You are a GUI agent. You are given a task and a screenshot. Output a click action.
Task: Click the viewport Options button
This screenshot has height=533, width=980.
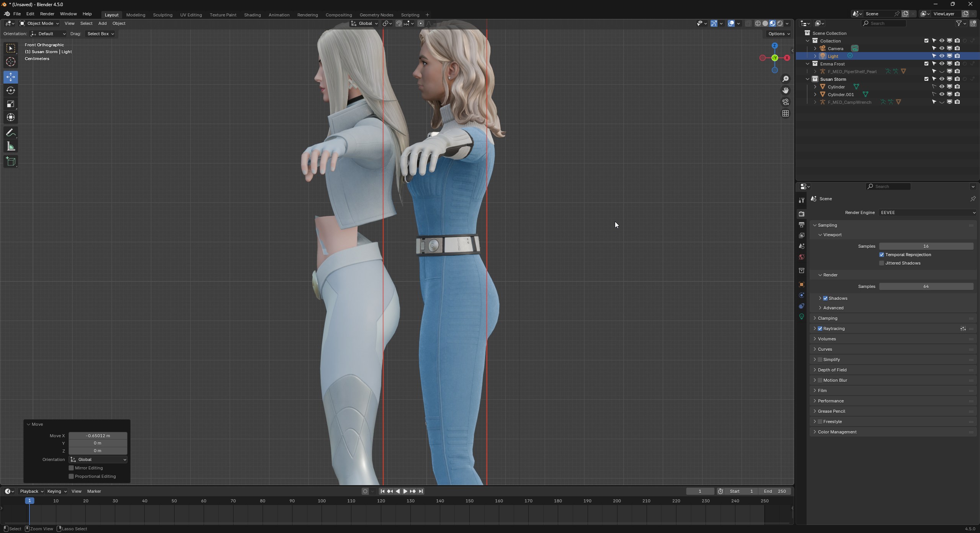(x=779, y=34)
